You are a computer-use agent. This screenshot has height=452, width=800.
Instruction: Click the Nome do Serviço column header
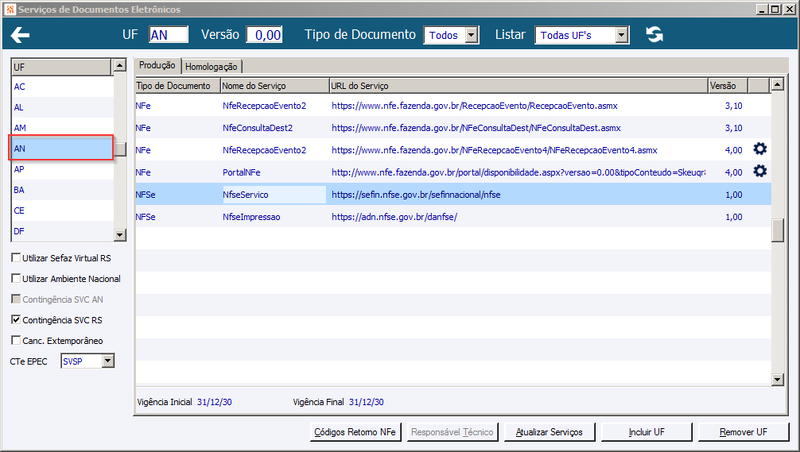(x=275, y=86)
